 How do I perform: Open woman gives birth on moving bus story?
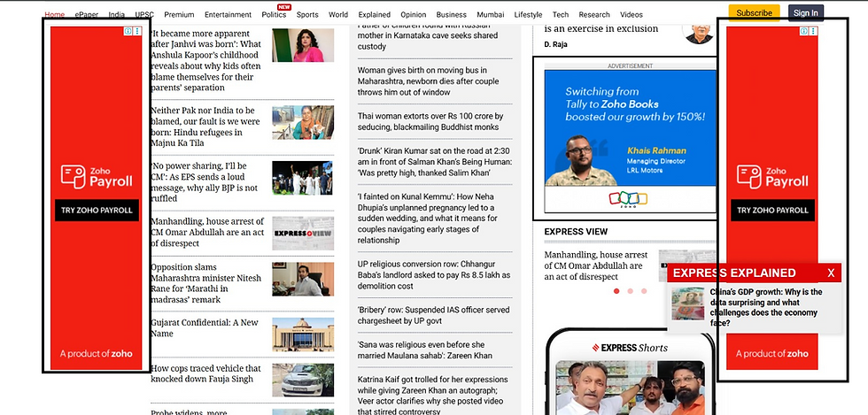(428, 81)
